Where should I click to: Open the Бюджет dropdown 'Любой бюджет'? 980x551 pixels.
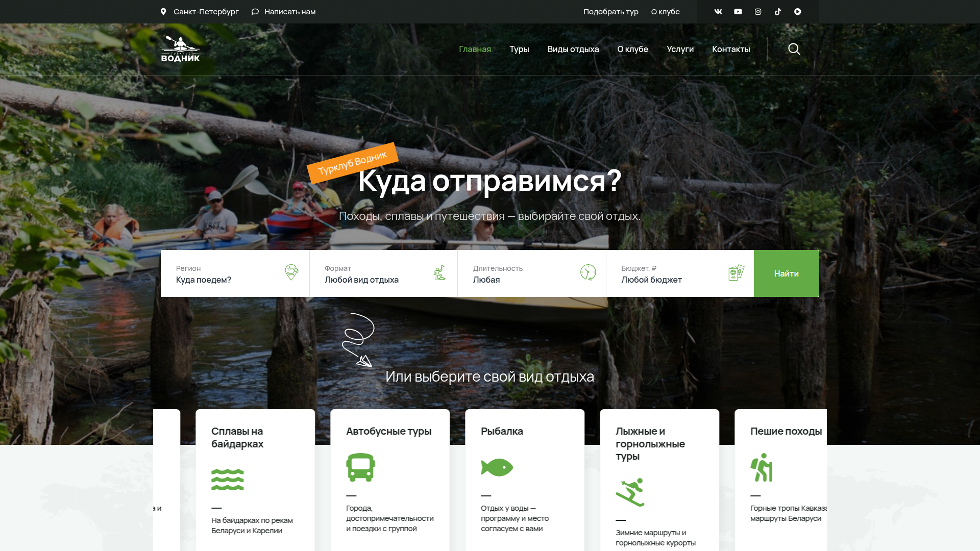point(680,273)
